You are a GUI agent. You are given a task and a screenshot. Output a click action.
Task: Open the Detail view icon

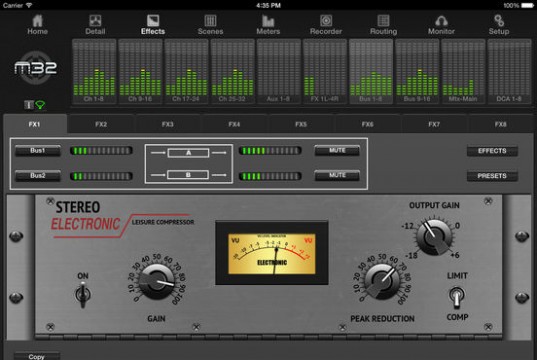point(95,21)
